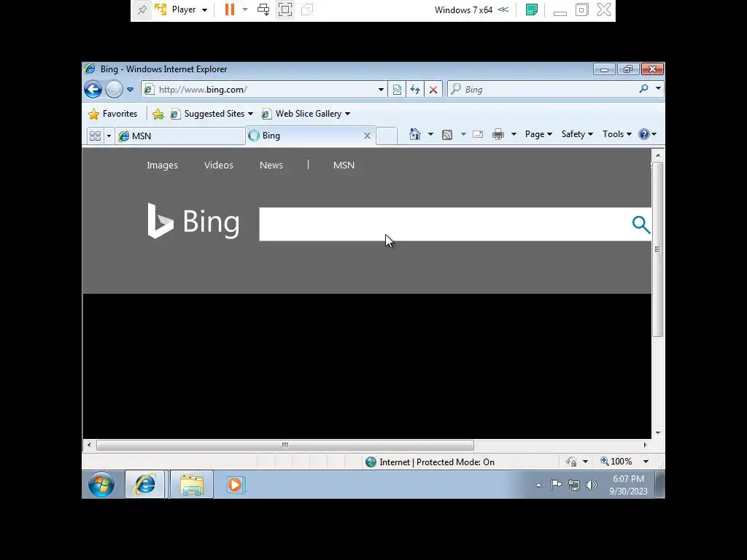Click the Home page icon

415,134
